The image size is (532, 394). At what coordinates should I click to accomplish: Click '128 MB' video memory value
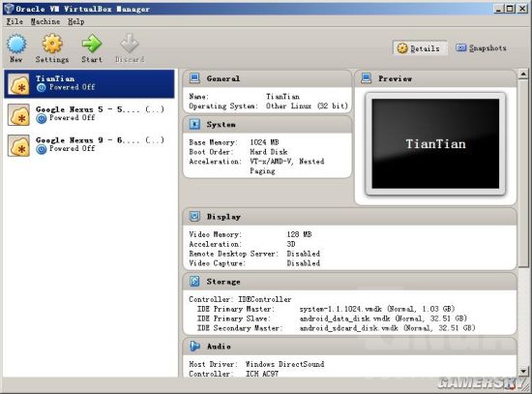299,234
